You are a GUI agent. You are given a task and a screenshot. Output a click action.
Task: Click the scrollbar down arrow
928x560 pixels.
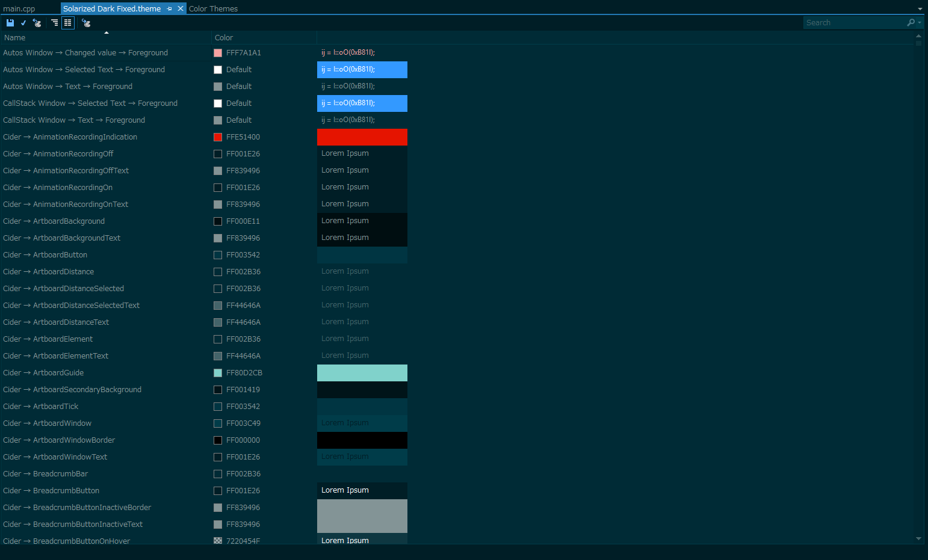click(x=918, y=538)
